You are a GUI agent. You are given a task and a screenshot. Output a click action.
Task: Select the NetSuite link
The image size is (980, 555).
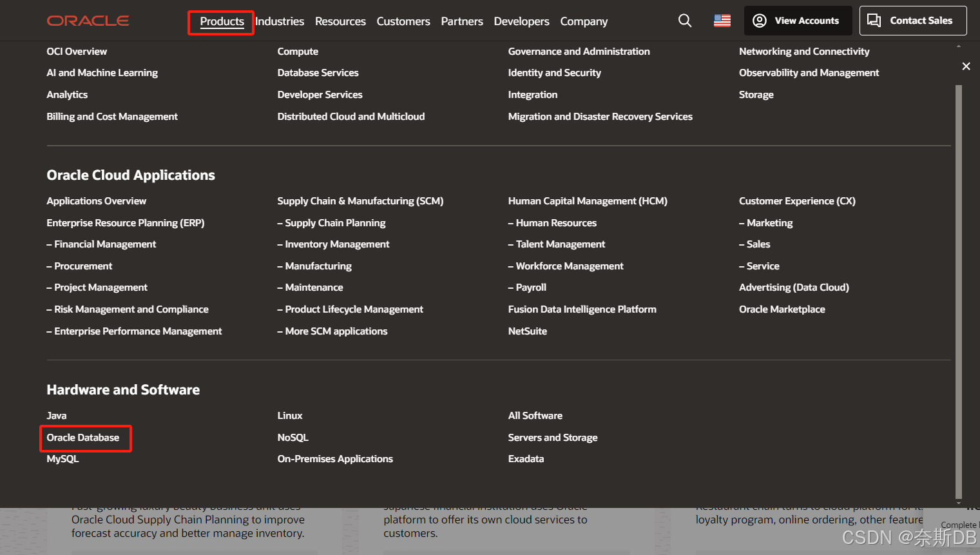click(528, 331)
